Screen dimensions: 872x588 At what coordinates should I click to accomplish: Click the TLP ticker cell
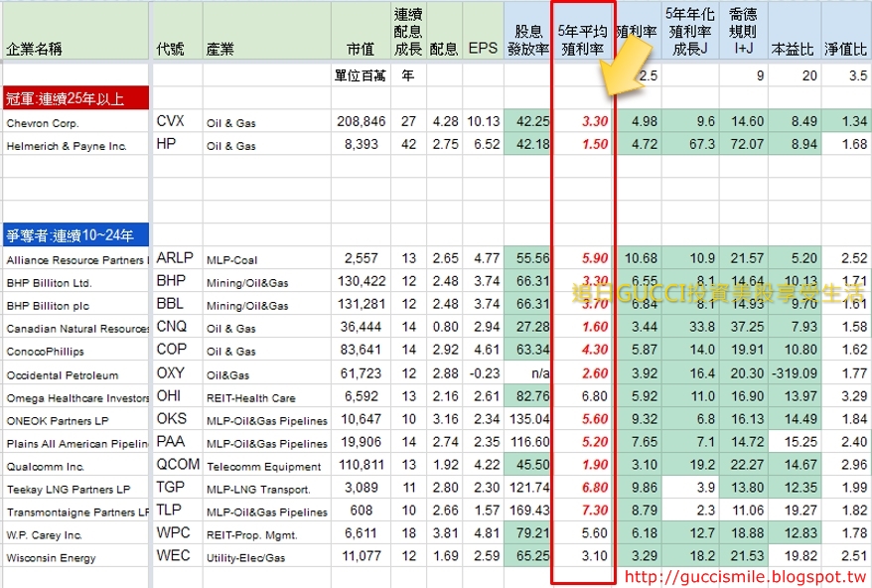[178, 511]
